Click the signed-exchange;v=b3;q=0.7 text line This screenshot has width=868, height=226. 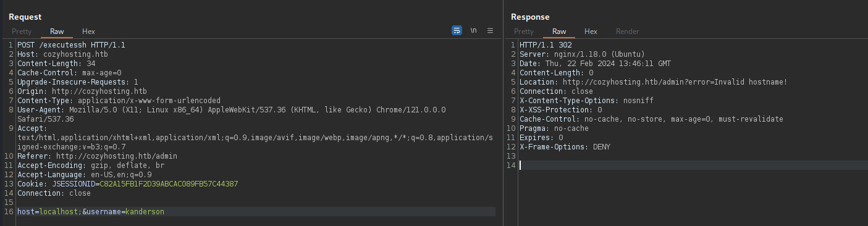(71, 147)
